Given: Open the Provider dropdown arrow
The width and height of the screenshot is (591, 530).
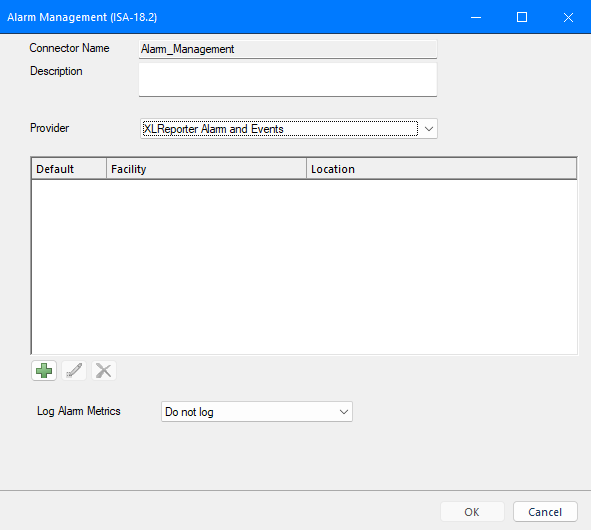Looking at the screenshot, I should 429,129.
